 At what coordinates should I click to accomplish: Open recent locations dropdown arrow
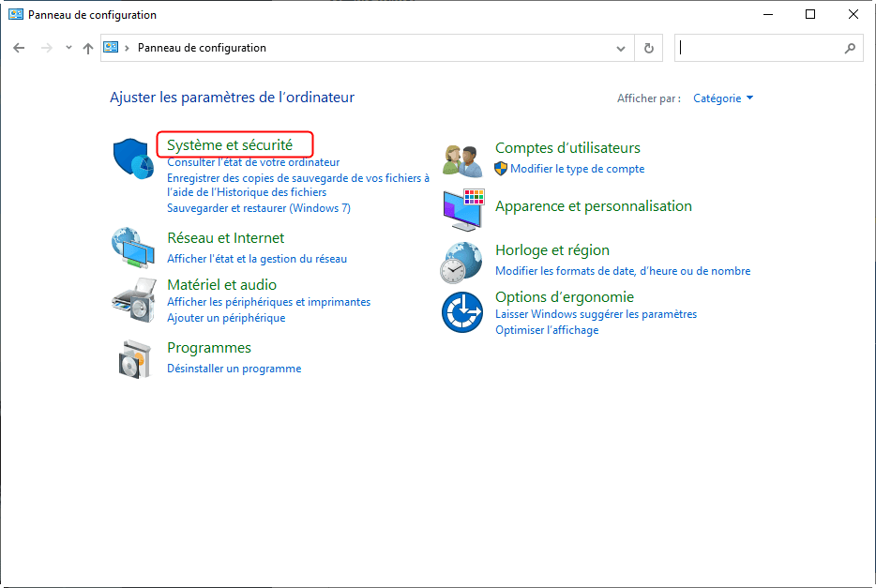click(68, 48)
